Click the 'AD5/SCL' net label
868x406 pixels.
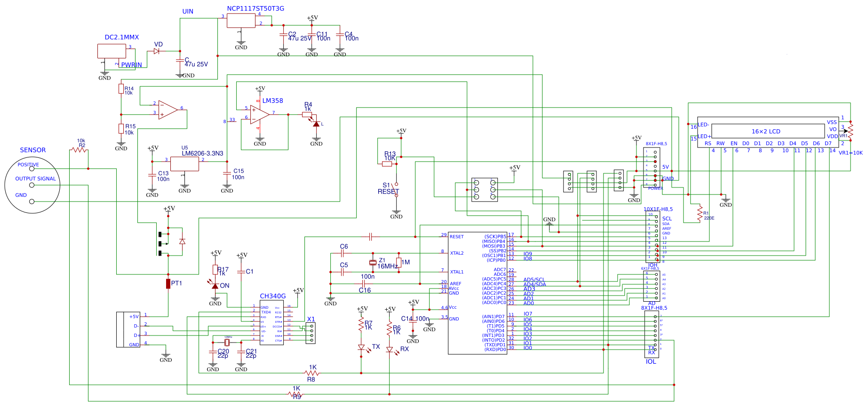coord(534,280)
